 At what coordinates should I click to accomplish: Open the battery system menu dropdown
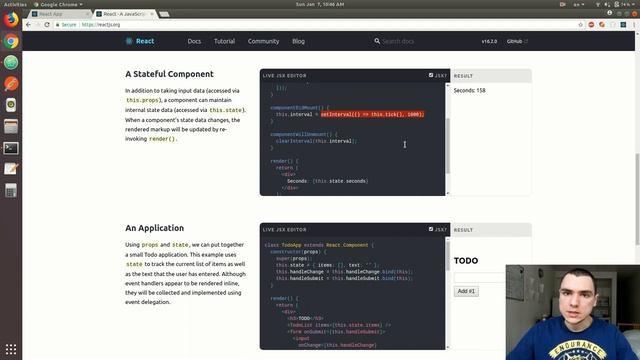(x=625, y=4)
